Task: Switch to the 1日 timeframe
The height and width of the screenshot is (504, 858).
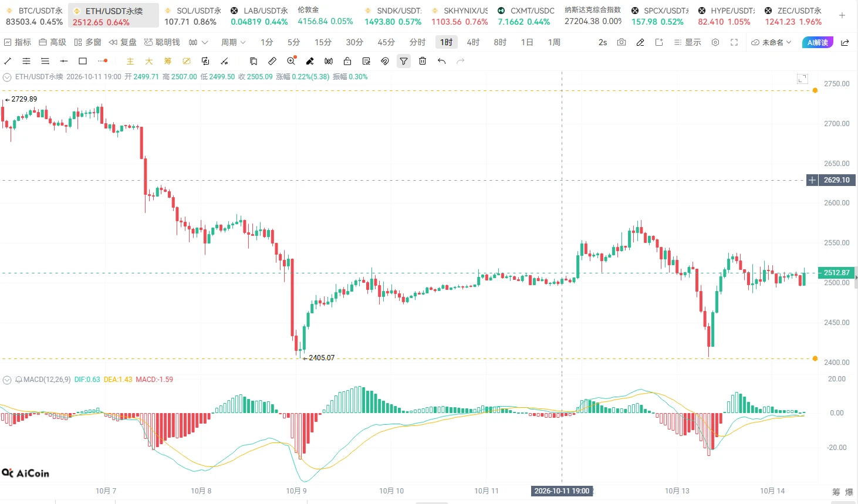Action: (527, 42)
